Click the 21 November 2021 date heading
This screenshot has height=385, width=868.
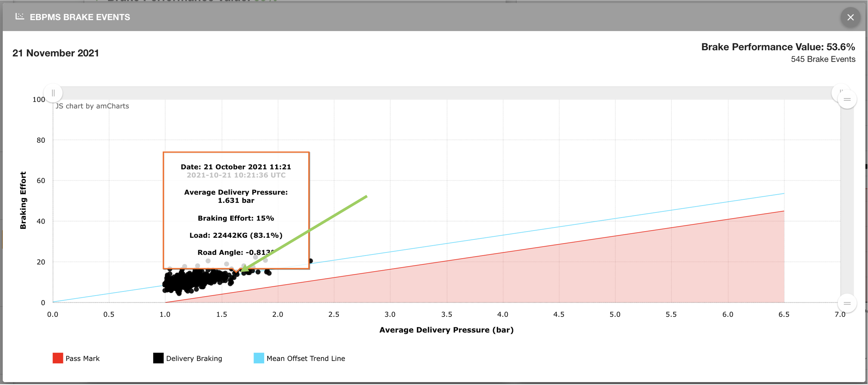coord(56,53)
